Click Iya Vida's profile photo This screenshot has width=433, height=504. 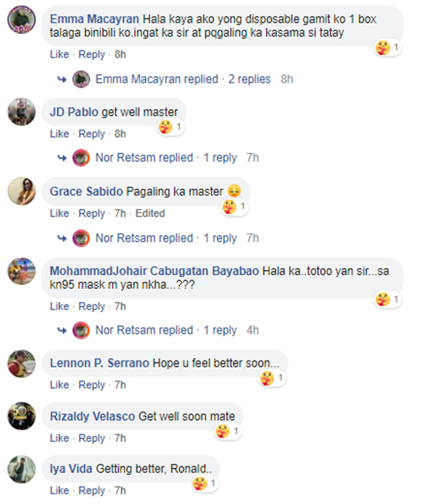[22, 469]
